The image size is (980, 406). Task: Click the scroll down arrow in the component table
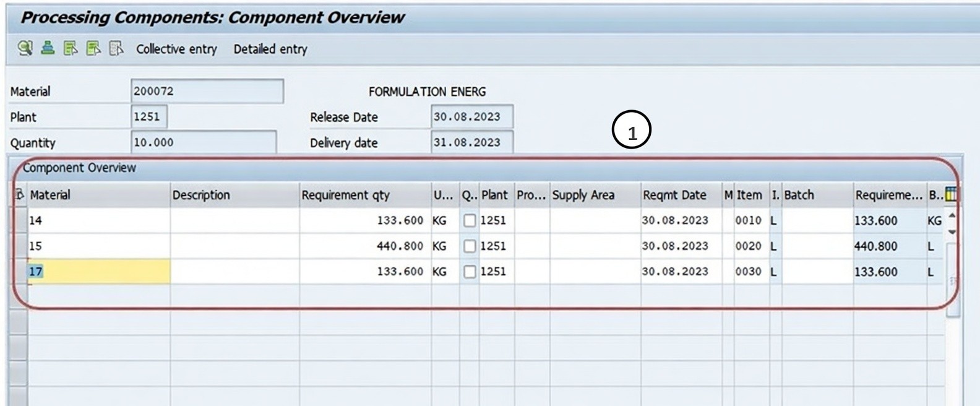click(952, 231)
